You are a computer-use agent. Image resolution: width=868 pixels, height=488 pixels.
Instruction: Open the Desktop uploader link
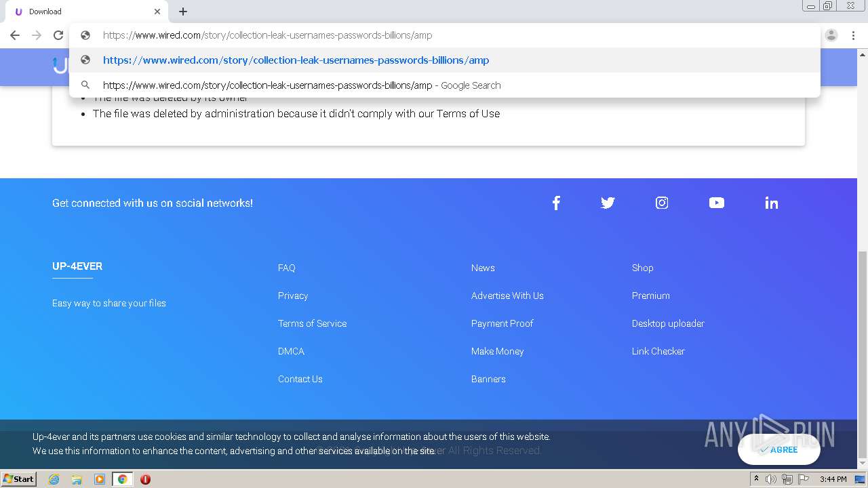pos(668,323)
